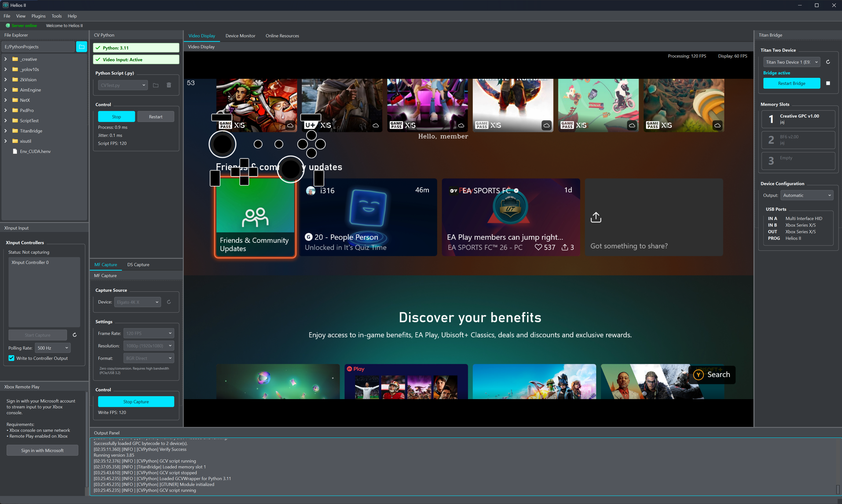
Task: Click the right analog stick overlay
Action: [x=290, y=169]
